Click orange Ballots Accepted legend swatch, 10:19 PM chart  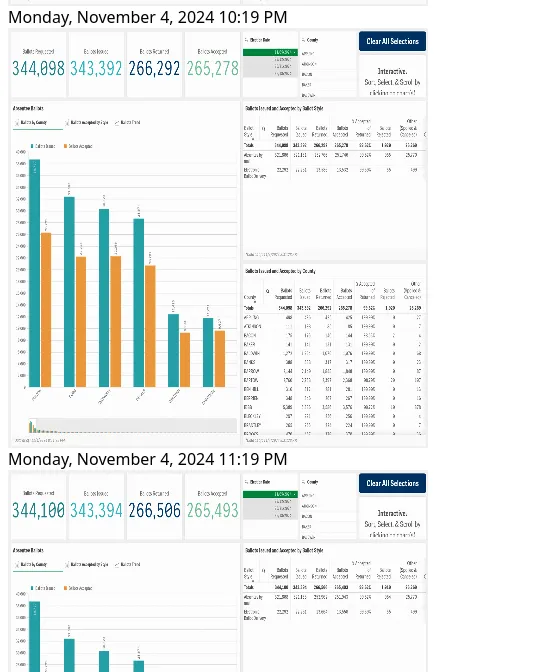(x=66, y=146)
